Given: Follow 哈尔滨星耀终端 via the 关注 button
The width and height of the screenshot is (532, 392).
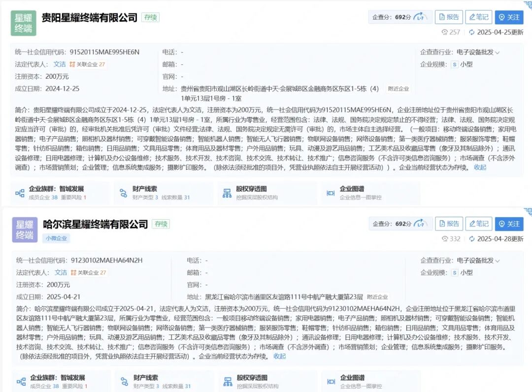Looking at the screenshot, I should [510, 224].
